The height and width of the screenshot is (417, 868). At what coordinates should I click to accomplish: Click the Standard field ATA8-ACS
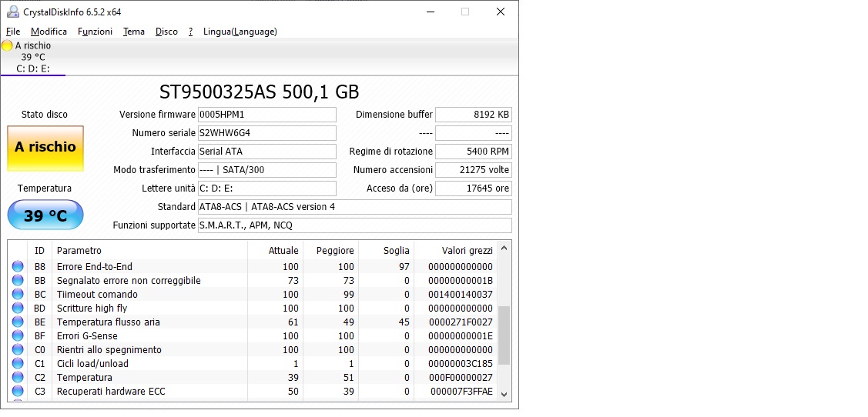coord(355,207)
